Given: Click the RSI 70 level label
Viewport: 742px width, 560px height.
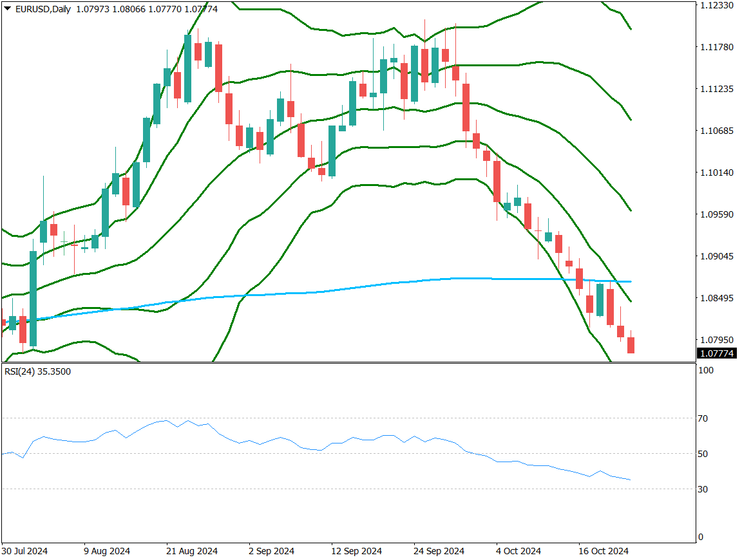Looking at the screenshot, I should click(703, 418).
